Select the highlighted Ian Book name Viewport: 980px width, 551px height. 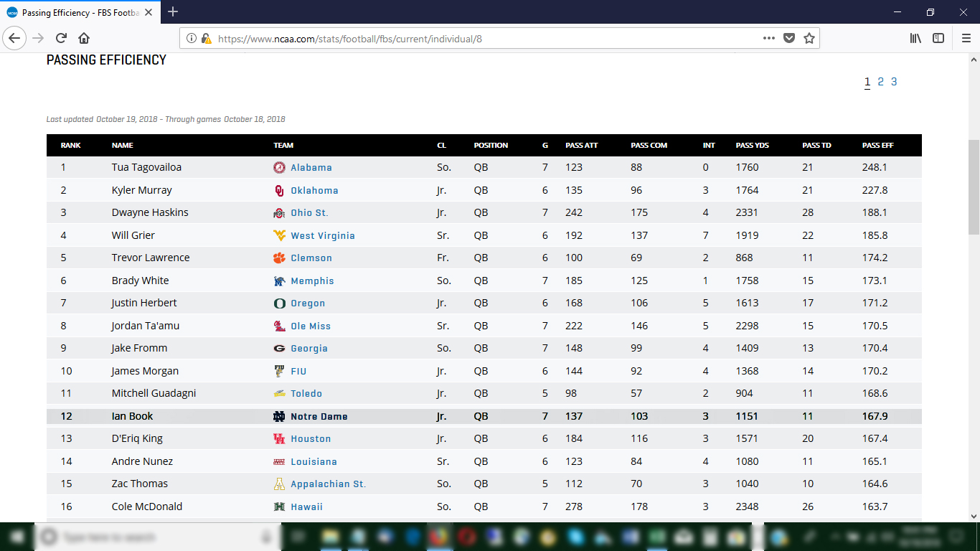[x=132, y=416]
